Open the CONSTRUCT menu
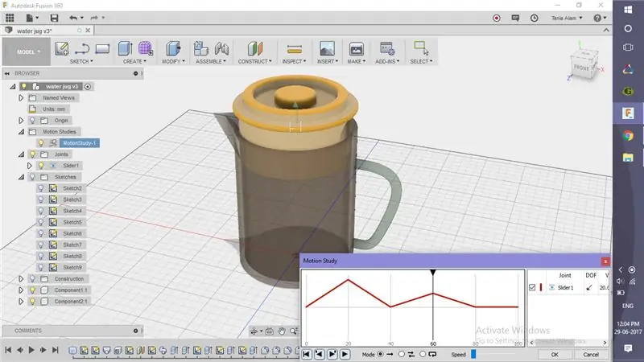Image resolution: width=644 pixels, height=362 pixels. (x=254, y=61)
